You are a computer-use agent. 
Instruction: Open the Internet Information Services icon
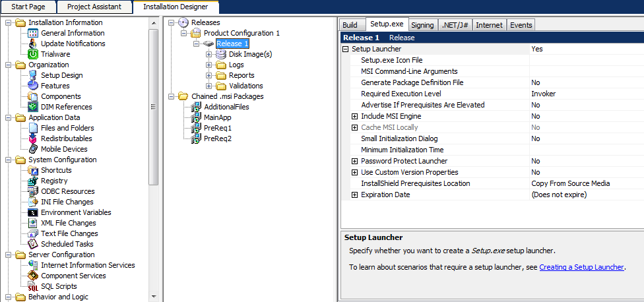(x=33, y=265)
